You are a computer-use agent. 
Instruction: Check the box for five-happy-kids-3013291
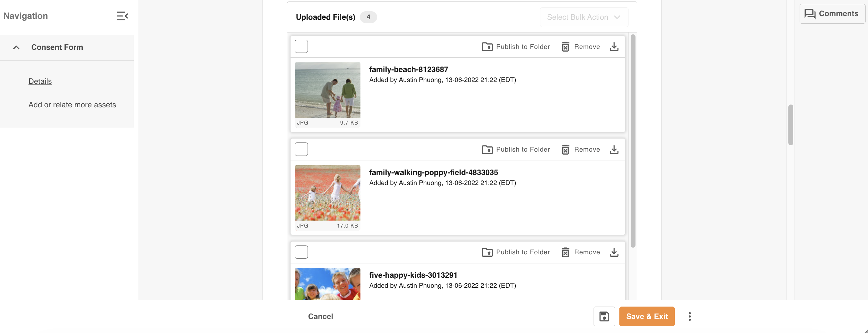pyautogui.click(x=301, y=252)
